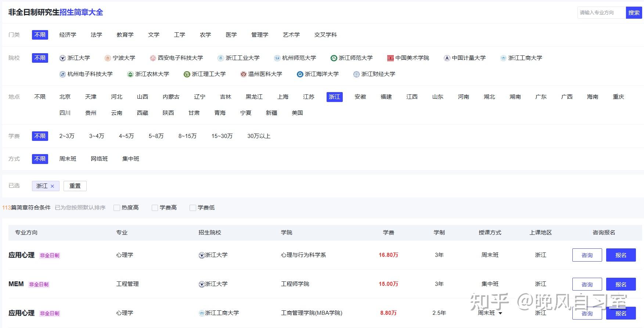Screen dimensions: 644x328
Task: Expand 周末班 dropdown arrow in 浙江工商大学 row
Action: pos(500,313)
